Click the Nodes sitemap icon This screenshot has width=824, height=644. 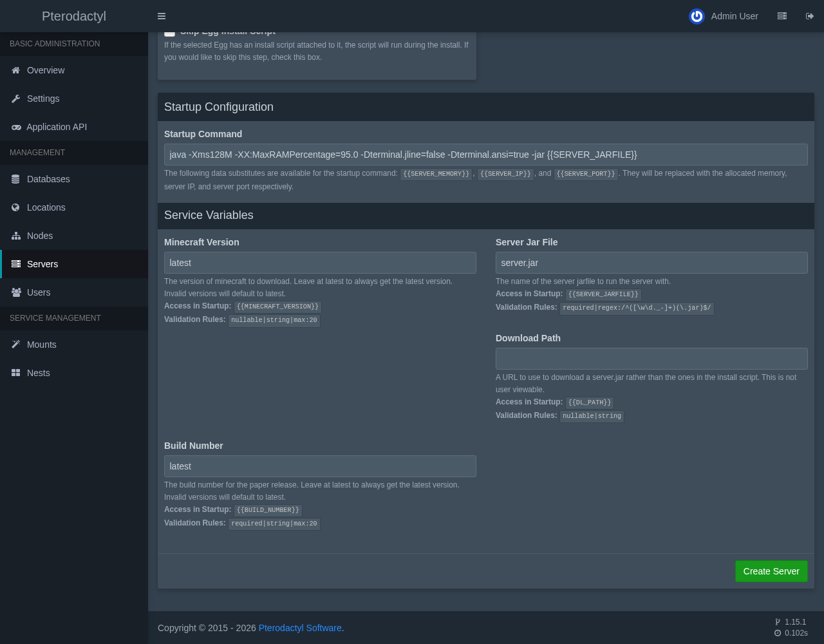16,236
